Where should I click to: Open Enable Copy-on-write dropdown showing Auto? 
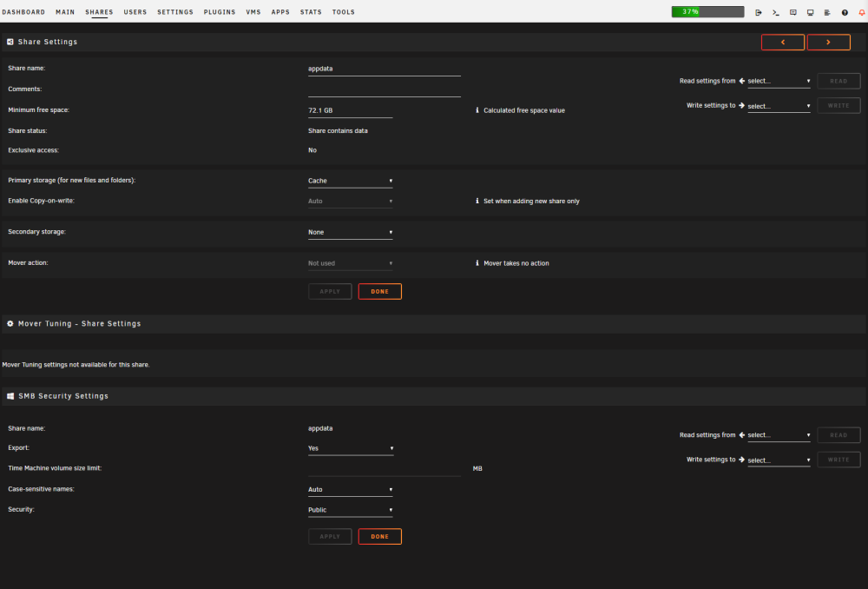point(351,202)
